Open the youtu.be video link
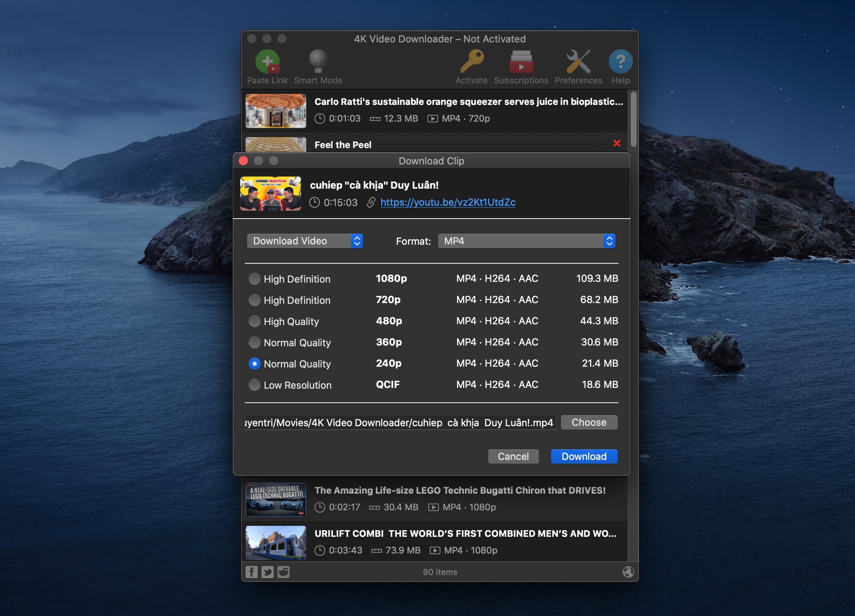Image resolution: width=855 pixels, height=616 pixels. pyautogui.click(x=448, y=202)
